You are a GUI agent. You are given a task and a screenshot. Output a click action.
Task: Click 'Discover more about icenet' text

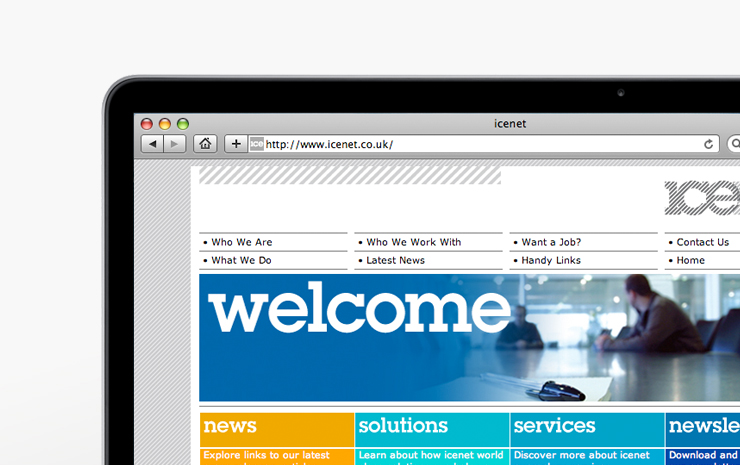(x=581, y=455)
